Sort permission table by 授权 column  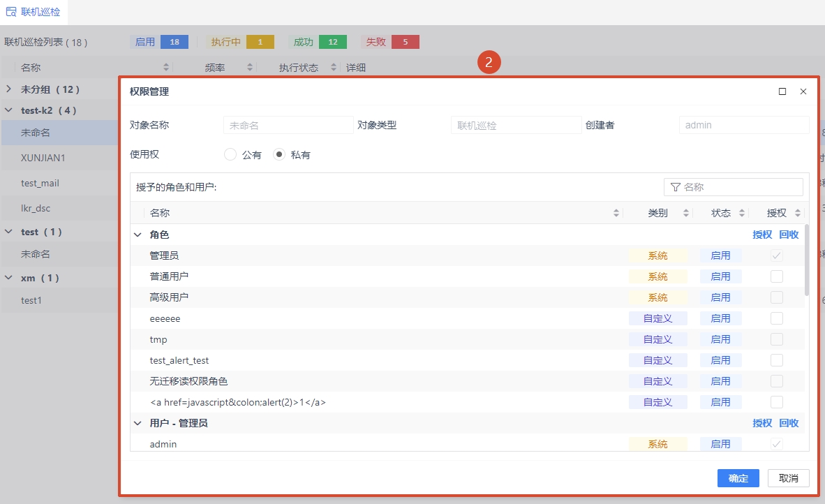pos(798,213)
